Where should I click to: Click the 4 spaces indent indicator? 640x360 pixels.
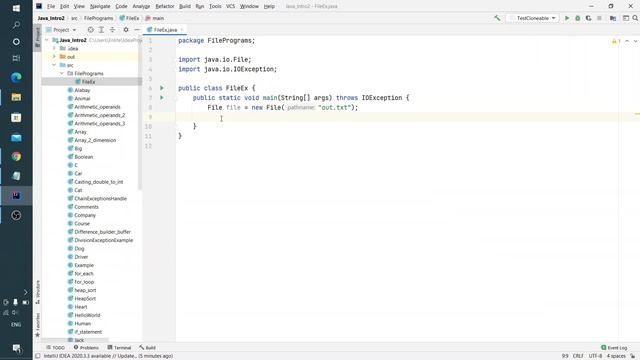[x=616, y=356]
